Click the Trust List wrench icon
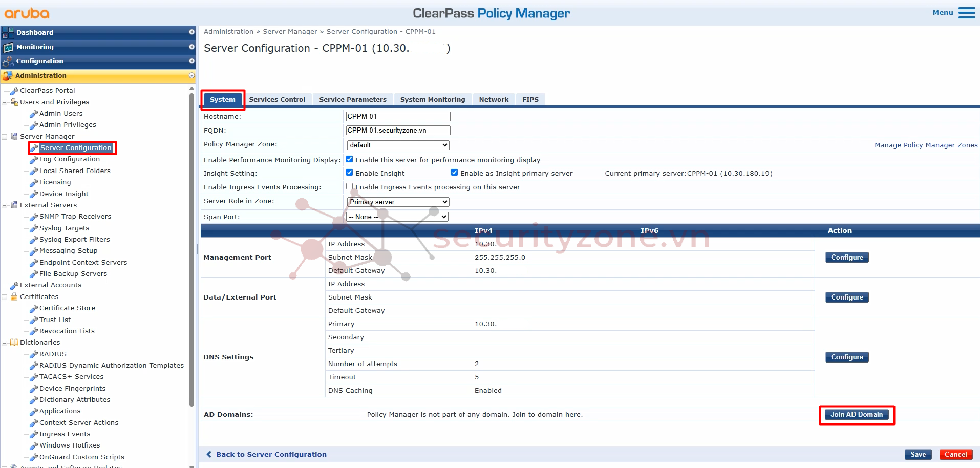 pyautogui.click(x=34, y=320)
